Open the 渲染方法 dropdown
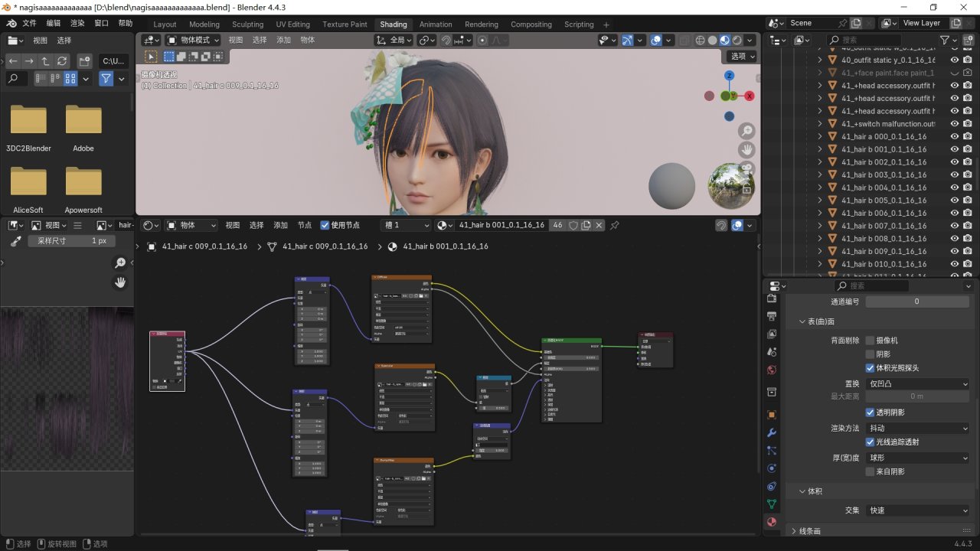 pyautogui.click(x=918, y=429)
